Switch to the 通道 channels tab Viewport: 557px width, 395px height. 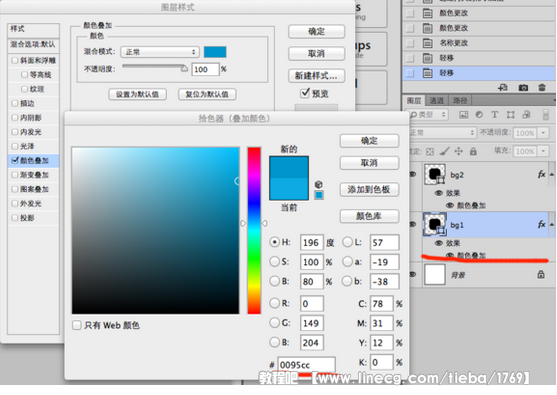pos(436,101)
